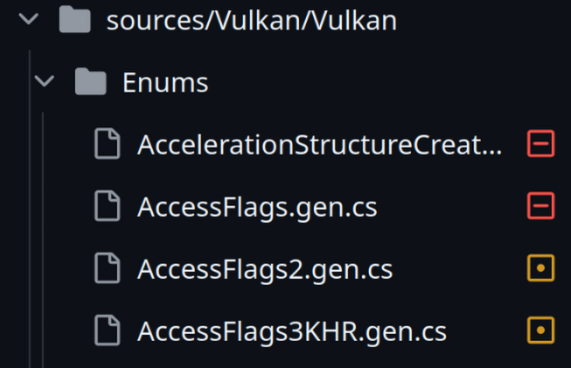Click the indent guide line under sources folder
This screenshot has width=571, height=368.
pyautogui.click(x=29, y=209)
